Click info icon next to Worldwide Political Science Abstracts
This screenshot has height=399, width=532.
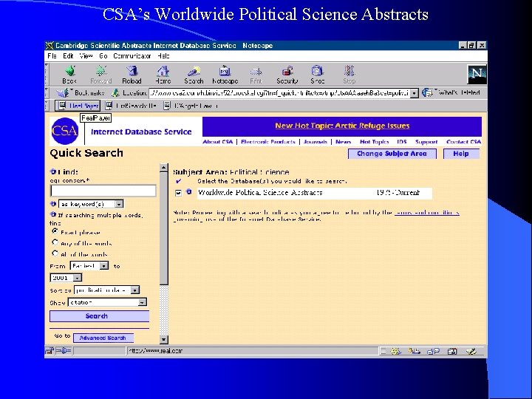189,192
